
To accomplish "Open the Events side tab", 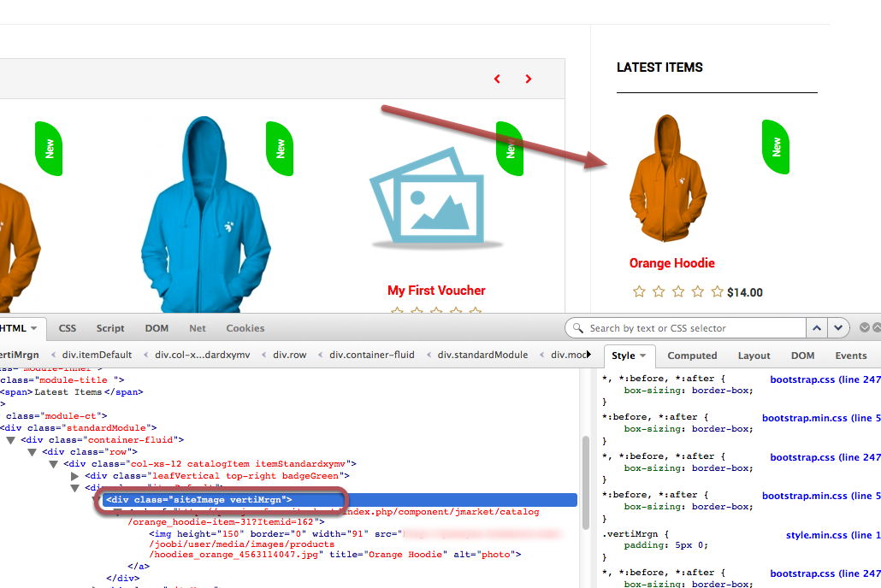I will [x=851, y=356].
